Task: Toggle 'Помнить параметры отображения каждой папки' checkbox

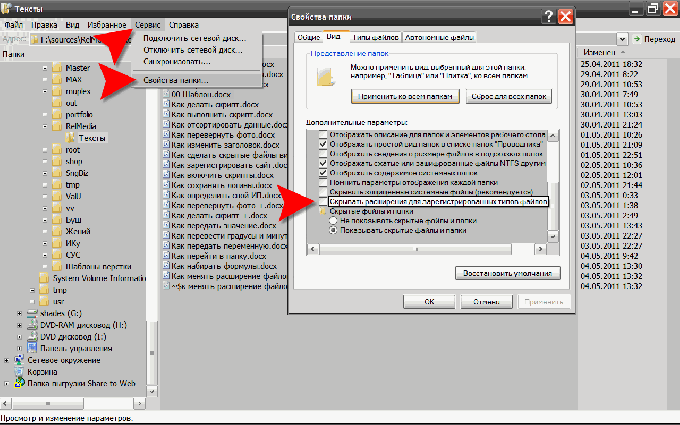Action: tap(322, 181)
